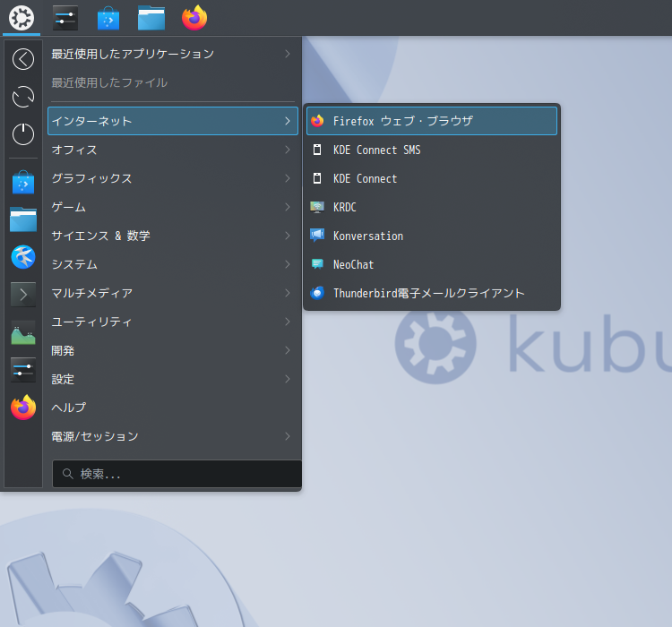Launch Falkon swallow-bird icon in favorites sidebar
Image resolution: width=672 pixels, height=627 pixels.
pos(23,257)
